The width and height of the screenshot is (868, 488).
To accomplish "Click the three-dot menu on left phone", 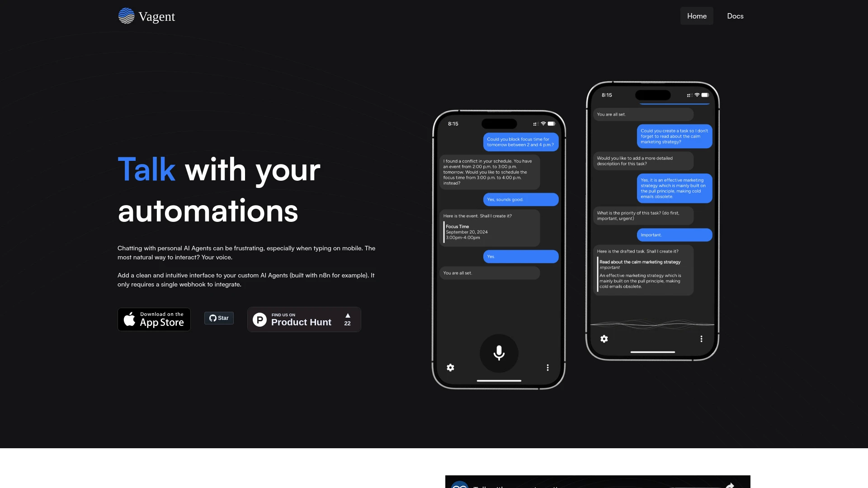I will 548,368.
